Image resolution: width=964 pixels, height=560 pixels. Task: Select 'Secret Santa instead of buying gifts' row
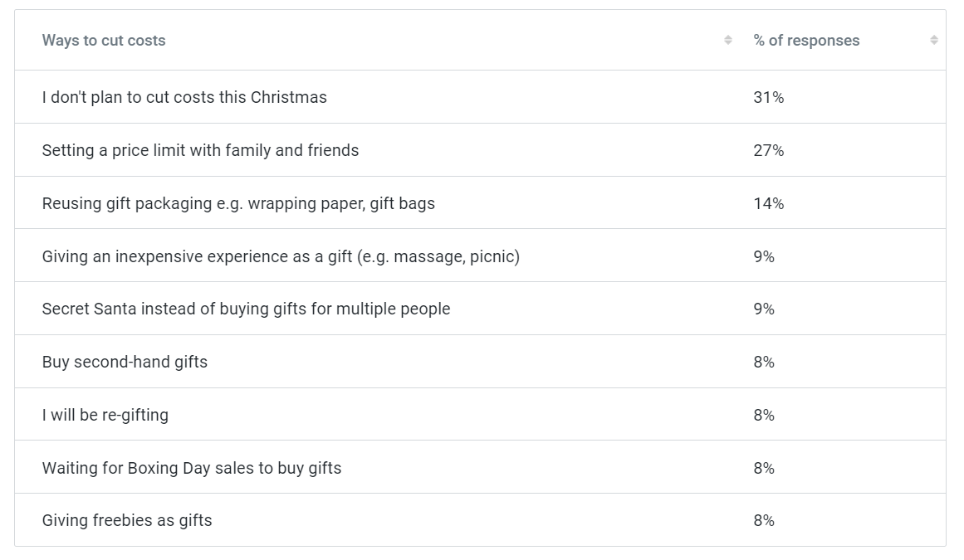(x=246, y=309)
